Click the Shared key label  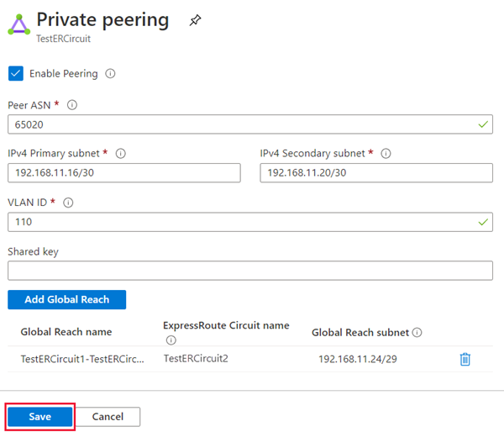(33, 251)
